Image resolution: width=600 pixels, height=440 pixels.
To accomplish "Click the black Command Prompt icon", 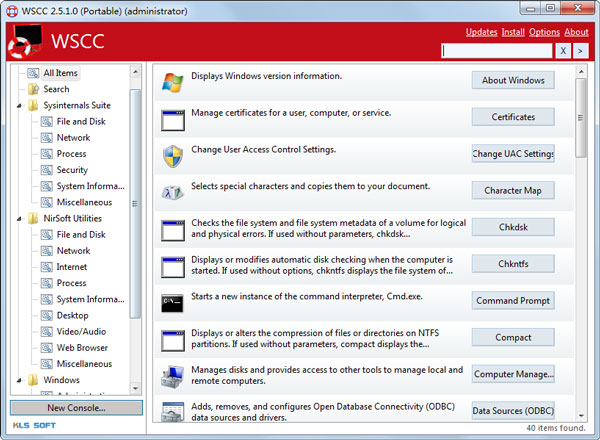I will coord(172,303).
